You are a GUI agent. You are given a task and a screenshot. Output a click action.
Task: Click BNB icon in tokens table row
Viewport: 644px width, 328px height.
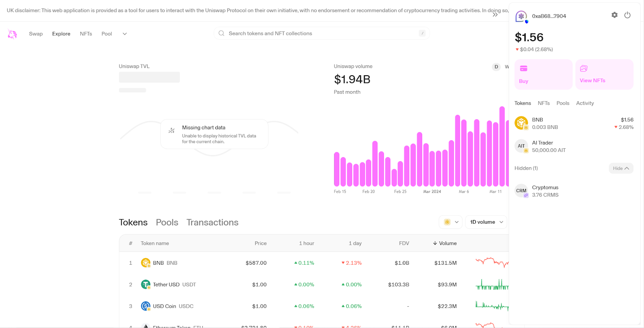click(x=146, y=263)
